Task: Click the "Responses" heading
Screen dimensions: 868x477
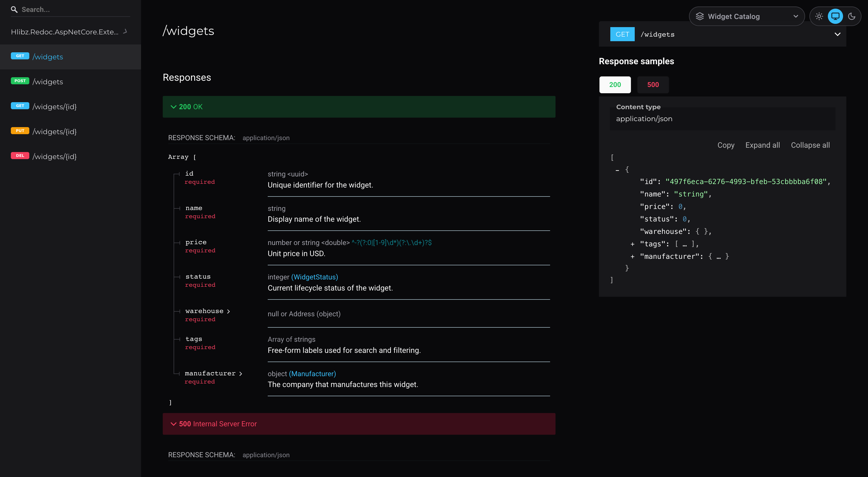Action: pyautogui.click(x=187, y=78)
